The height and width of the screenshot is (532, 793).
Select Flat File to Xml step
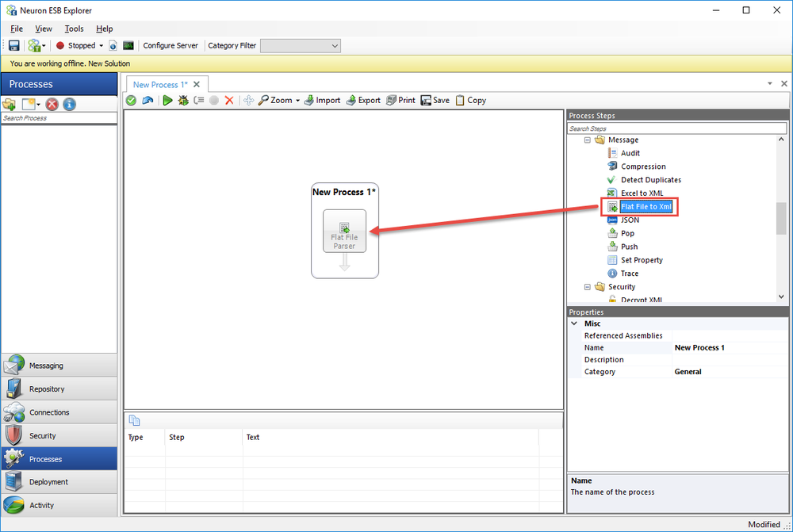point(646,206)
